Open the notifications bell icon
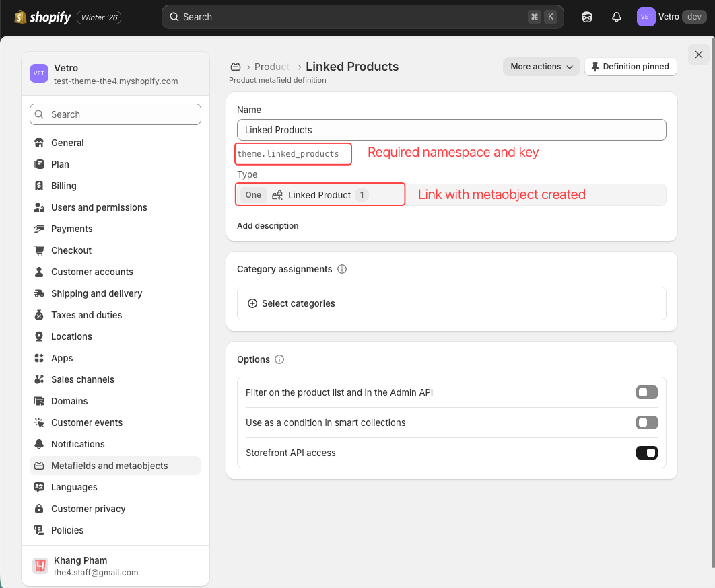 tap(616, 17)
